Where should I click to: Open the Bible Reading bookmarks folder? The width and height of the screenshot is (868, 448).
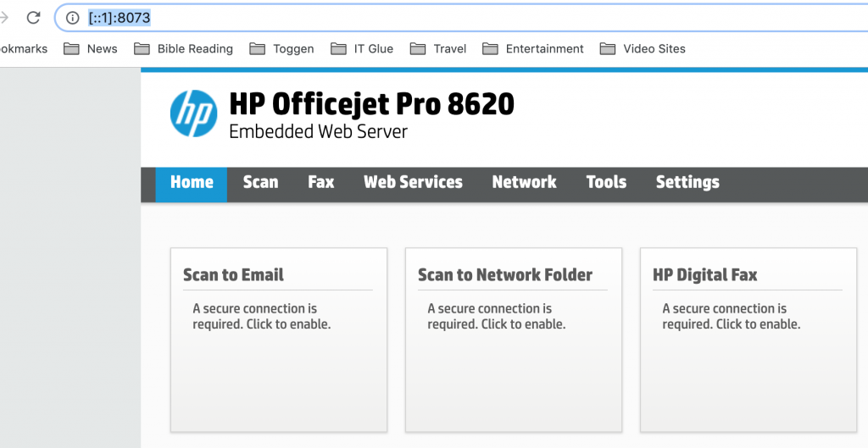point(184,48)
